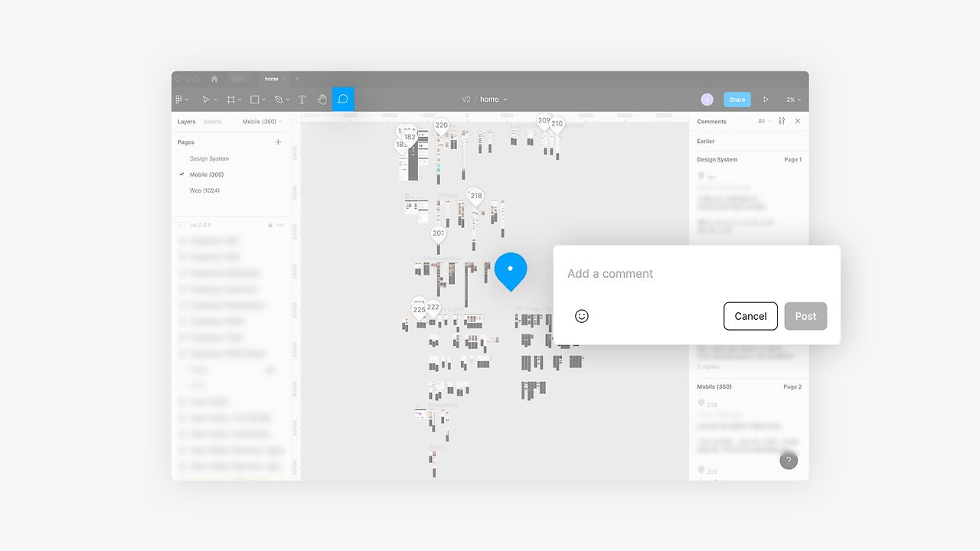
Task: Open the Assets tab
Action: pyautogui.click(x=212, y=122)
